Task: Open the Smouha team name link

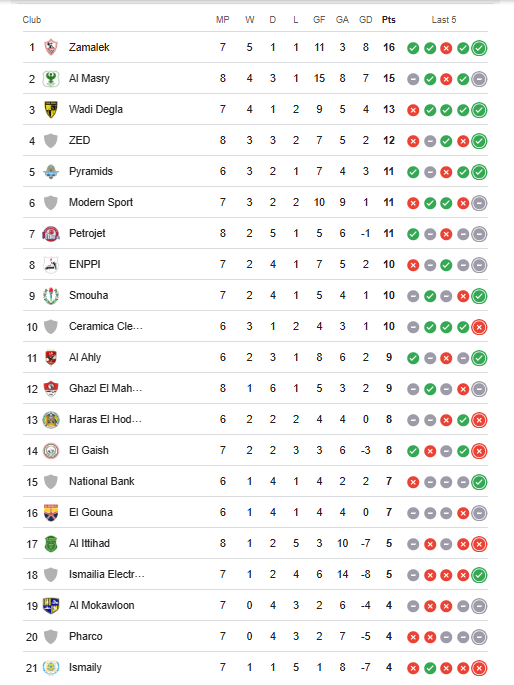Action: click(89, 295)
